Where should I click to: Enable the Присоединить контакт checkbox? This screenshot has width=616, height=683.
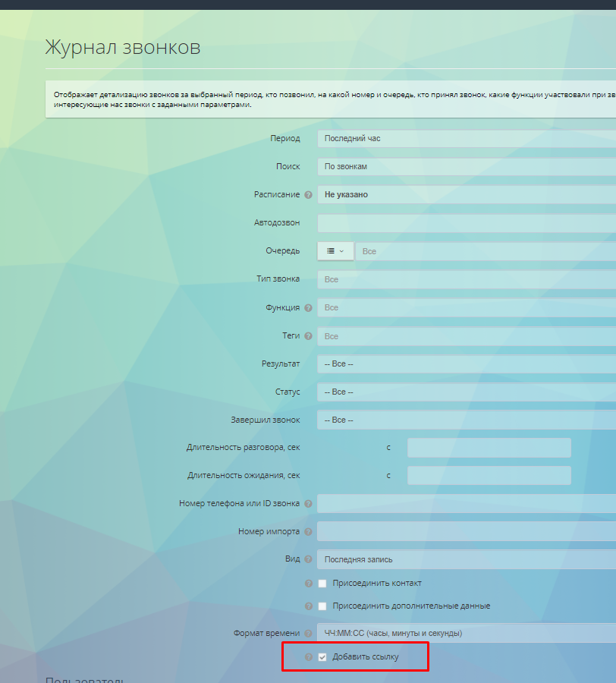(x=322, y=584)
